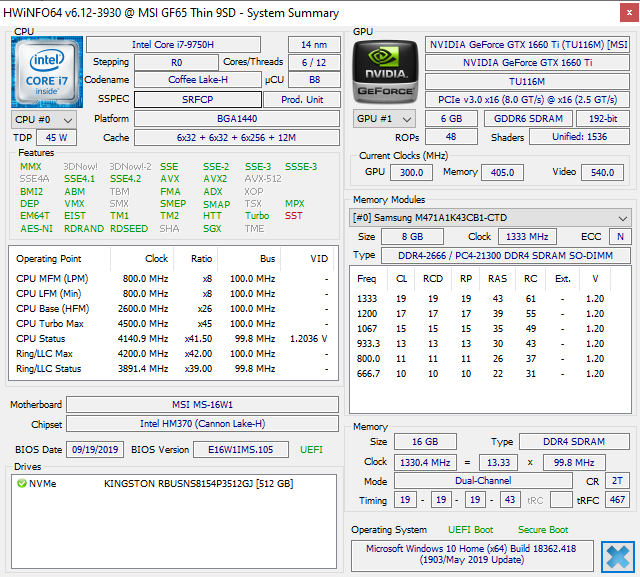The image size is (640, 577).
Task: Click the MSI MS-16W1 motherboard field
Action: (202, 405)
